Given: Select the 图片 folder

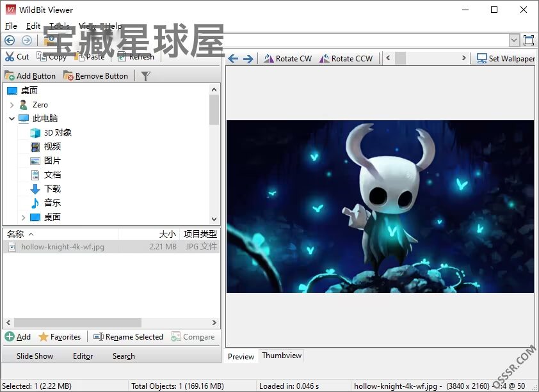Looking at the screenshot, I should coord(52,161).
